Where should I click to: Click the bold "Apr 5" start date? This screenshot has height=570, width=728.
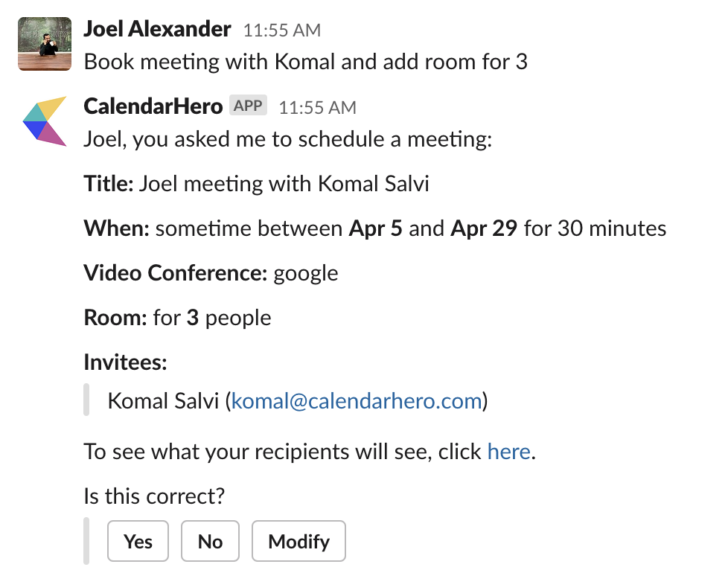376,228
